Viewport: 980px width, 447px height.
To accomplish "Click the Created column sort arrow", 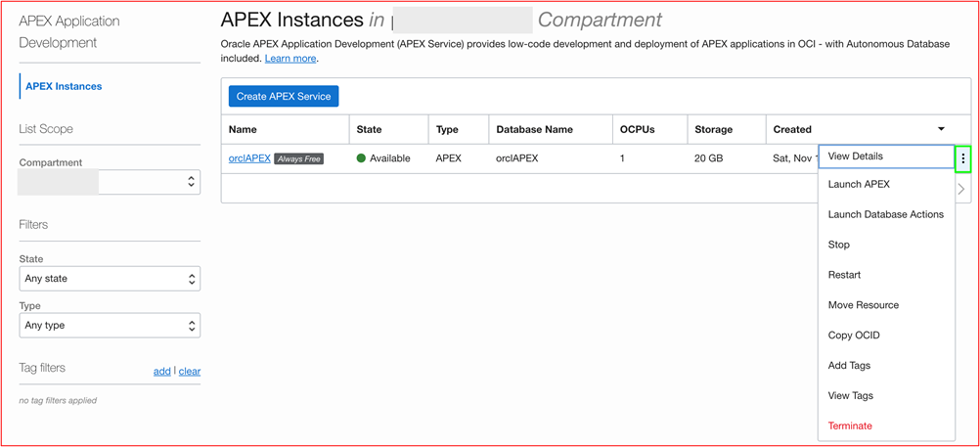I will pyautogui.click(x=941, y=129).
